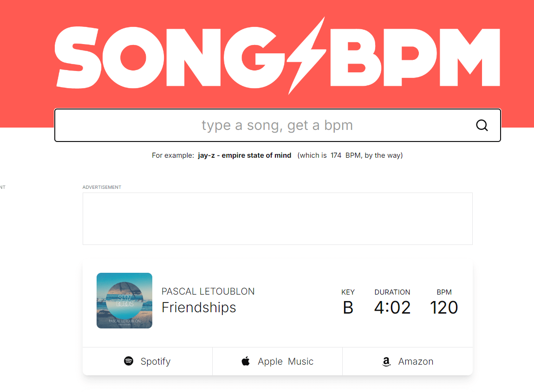Select the PASCAL LETOUBLON artist name

click(208, 291)
